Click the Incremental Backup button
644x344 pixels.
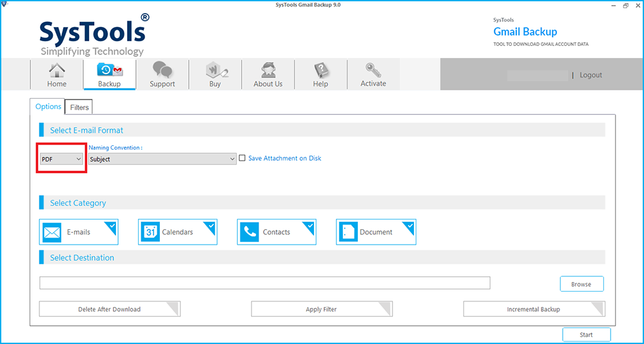pyautogui.click(x=534, y=309)
